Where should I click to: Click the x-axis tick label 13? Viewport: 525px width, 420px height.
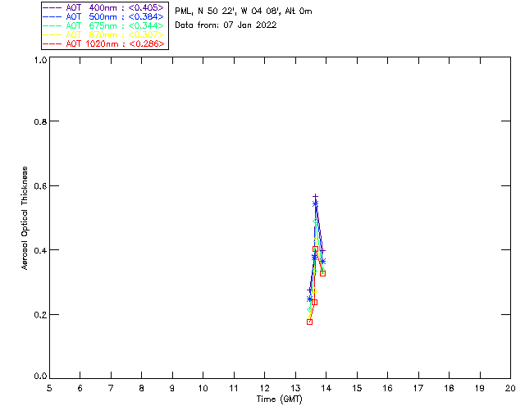coord(295,388)
